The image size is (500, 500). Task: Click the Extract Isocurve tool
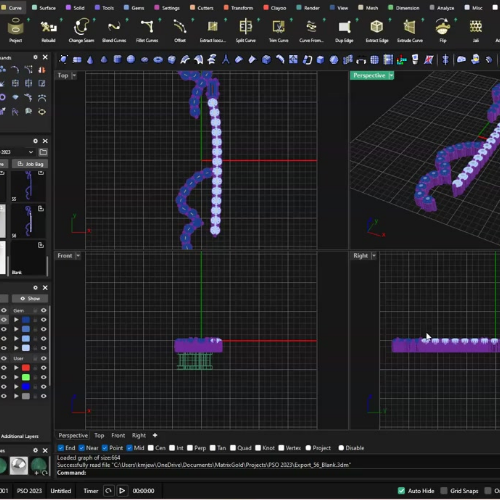(x=213, y=30)
